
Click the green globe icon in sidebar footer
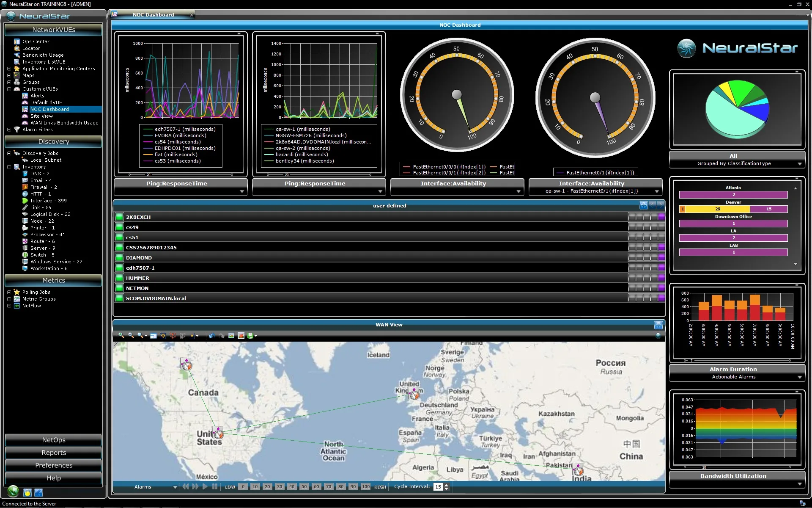coord(13,491)
